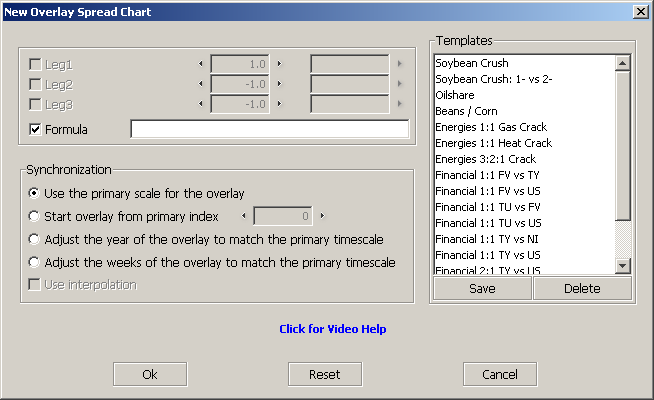Click the Leg2 multiplier increase arrow
Image resolution: width=654 pixels, height=400 pixels.
point(279,84)
